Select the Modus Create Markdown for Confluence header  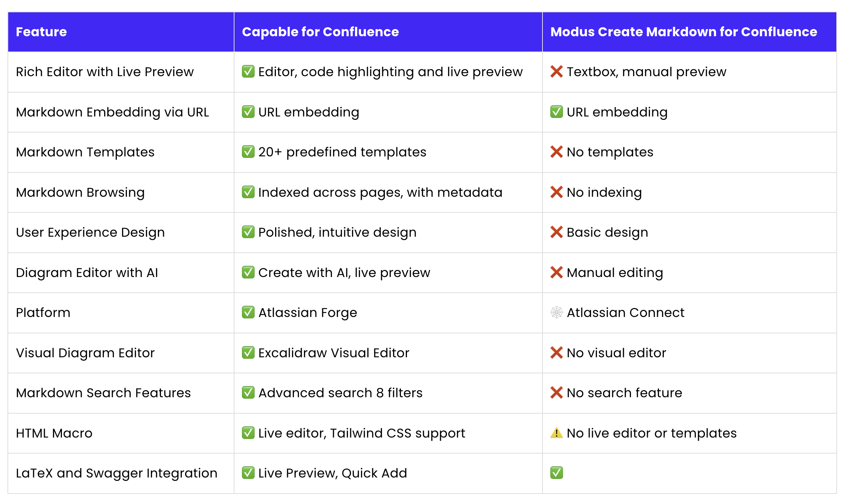[x=684, y=32]
